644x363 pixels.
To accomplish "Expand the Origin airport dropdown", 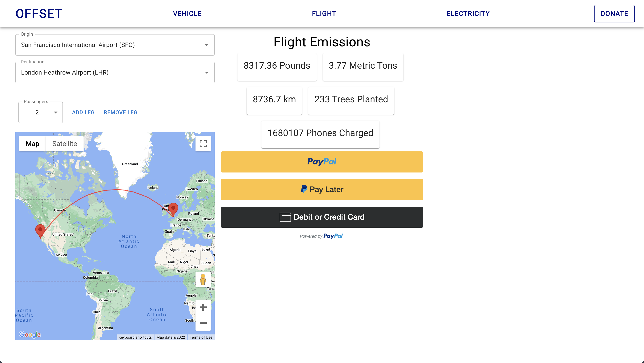I will click(206, 45).
